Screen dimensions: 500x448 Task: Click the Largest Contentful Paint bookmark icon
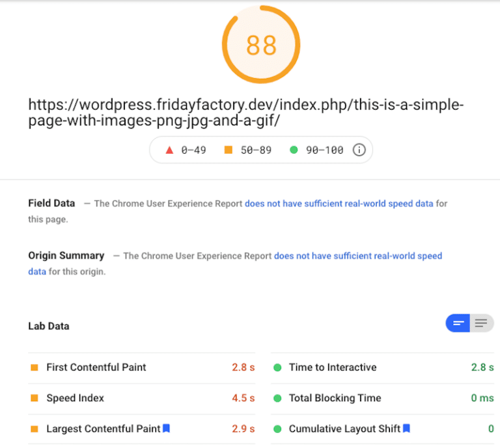(x=166, y=428)
